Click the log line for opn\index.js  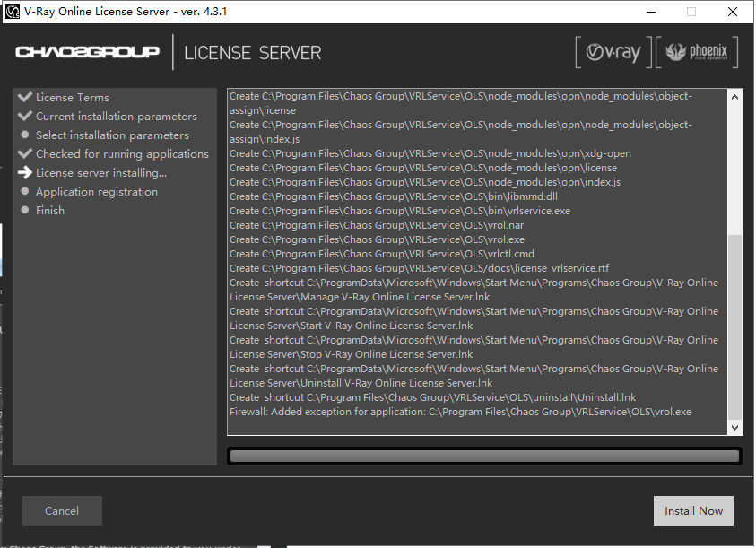[x=425, y=182]
